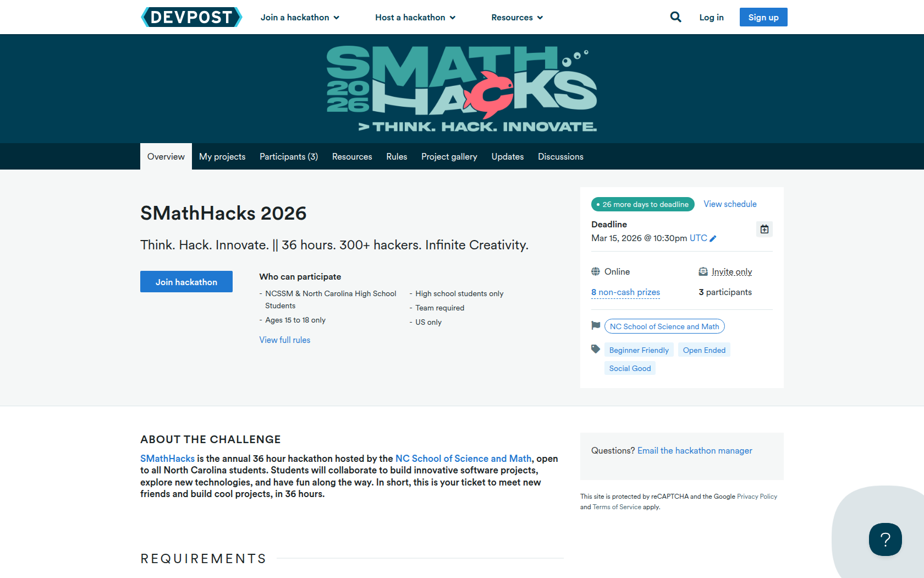The width and height of the screenshot is (924, 578).
Task: Expand the Host a hackathon menu
Action: click(415, 18)
